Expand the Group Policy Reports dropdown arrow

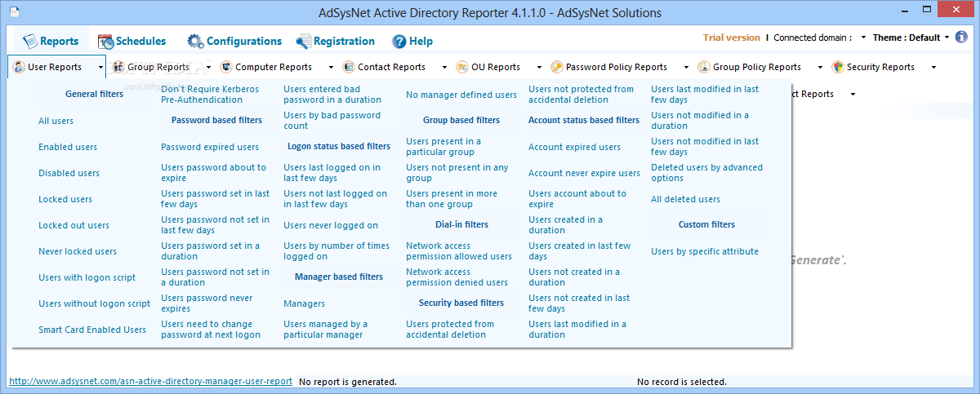click(820, 68)
